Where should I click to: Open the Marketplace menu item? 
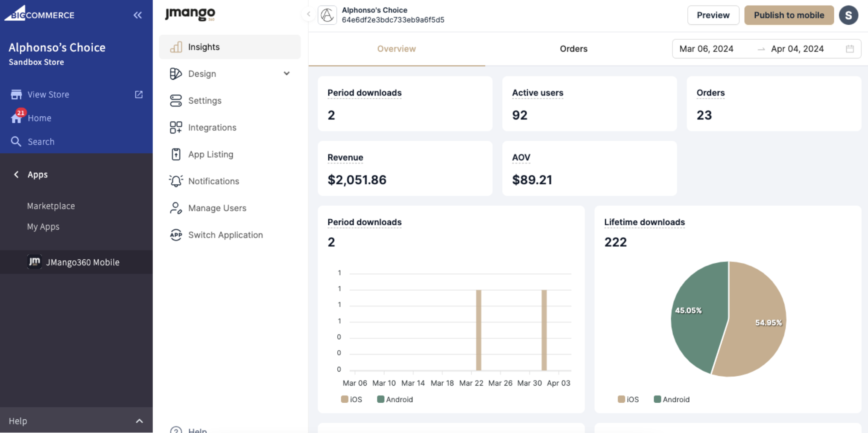tap(51, 206)
